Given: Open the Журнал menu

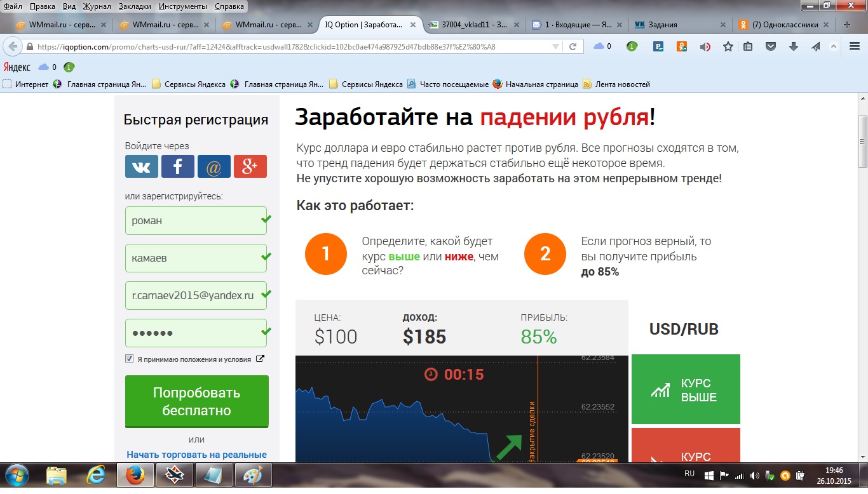Looking at the screenshot, I should point(97,6).
